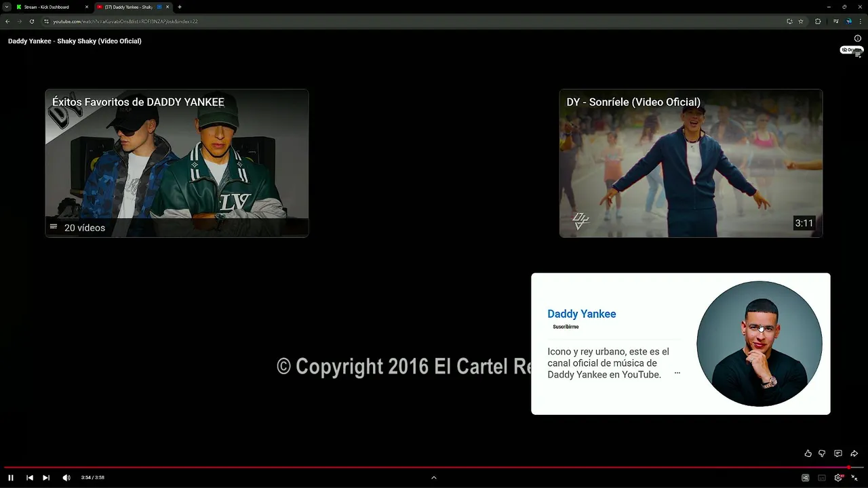Toggle subtitles captions button
This screenshot has width=868, height=488.
point(822,478)
